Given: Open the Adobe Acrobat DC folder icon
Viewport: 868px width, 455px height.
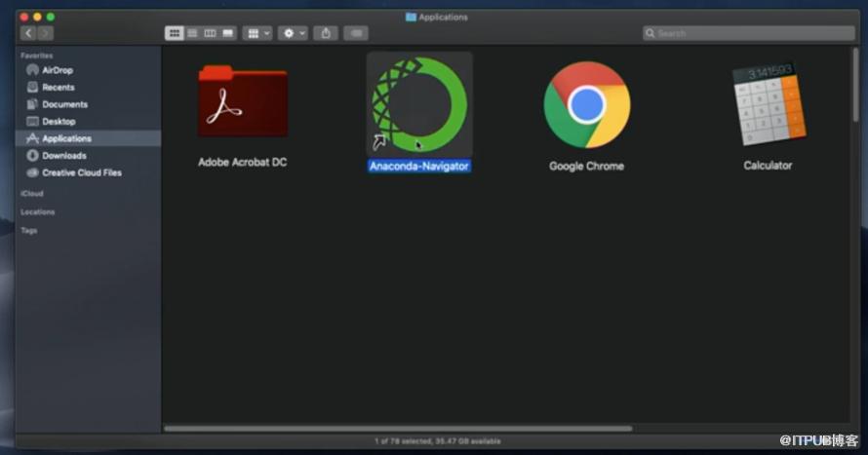Looking at the screenshot, I should pos(243,101).
